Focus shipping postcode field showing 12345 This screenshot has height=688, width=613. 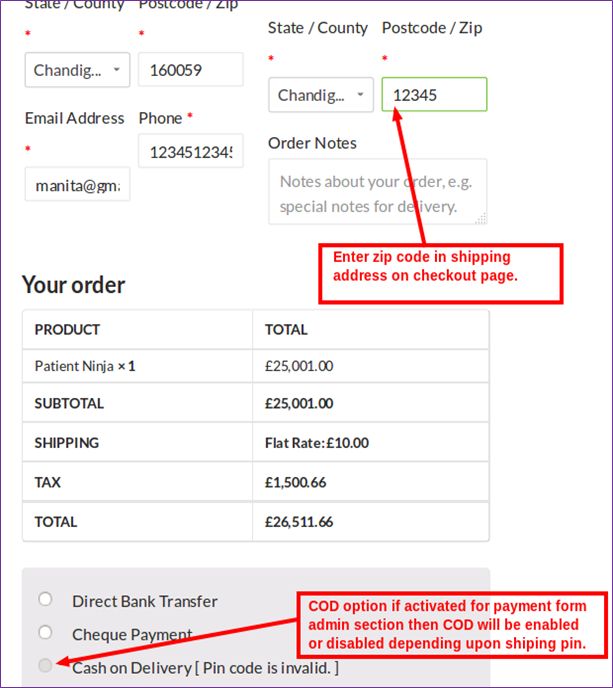(x=434, y=95)
